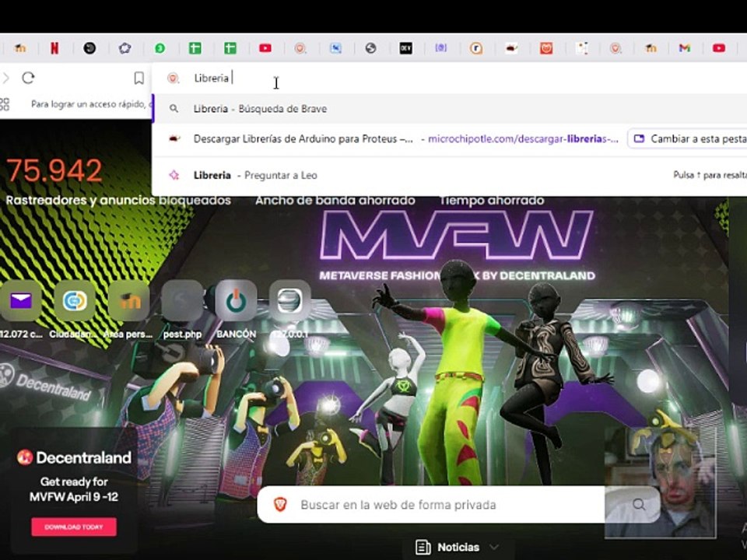Switch to the Netflix tab
747x560 pixels.
(x=54, y=48)
